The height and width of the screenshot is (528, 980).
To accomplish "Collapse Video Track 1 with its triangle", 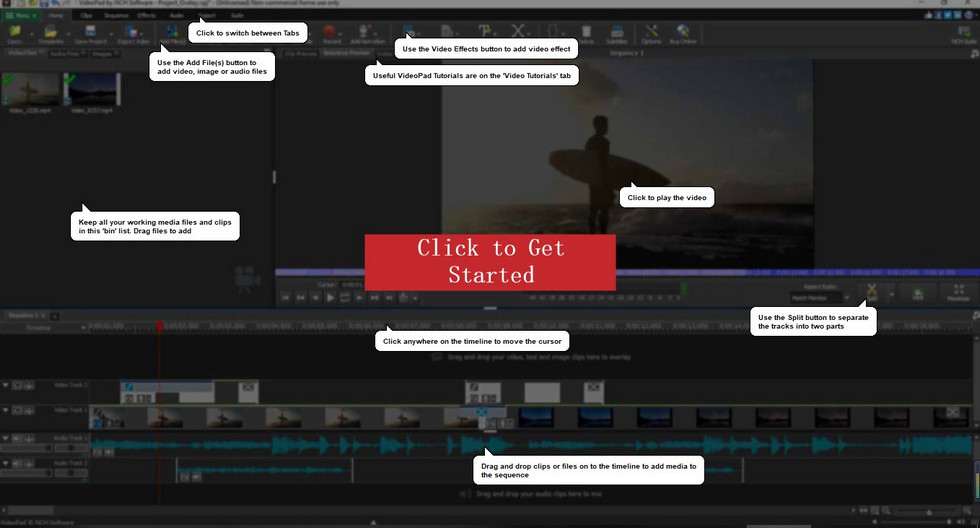I will 6,411.
